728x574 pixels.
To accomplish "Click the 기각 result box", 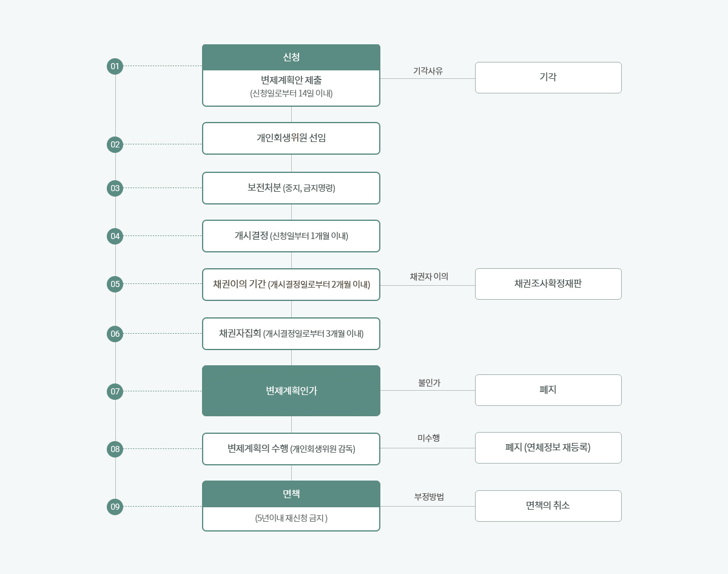I will [548, 78].
